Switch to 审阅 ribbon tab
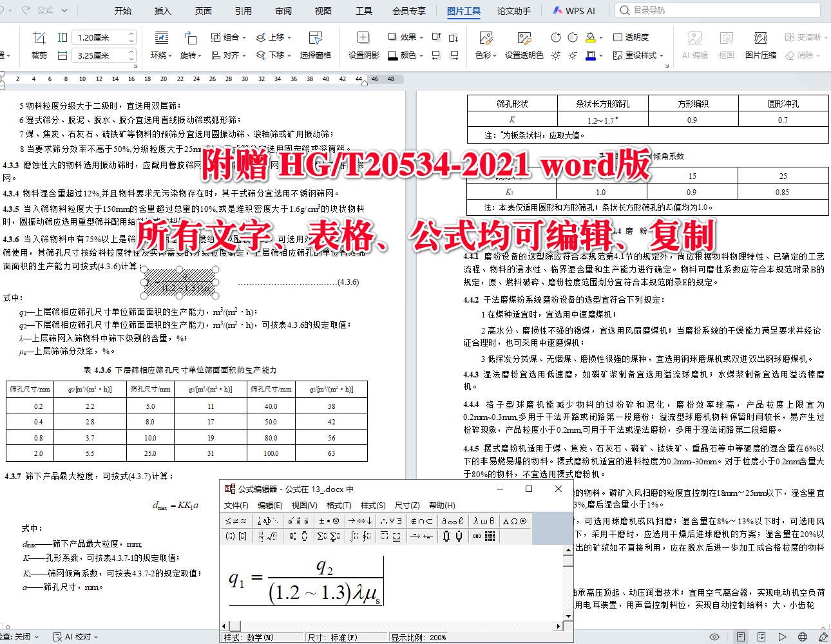The width and height of the screenshot is (831, 644). coord(283,11)
